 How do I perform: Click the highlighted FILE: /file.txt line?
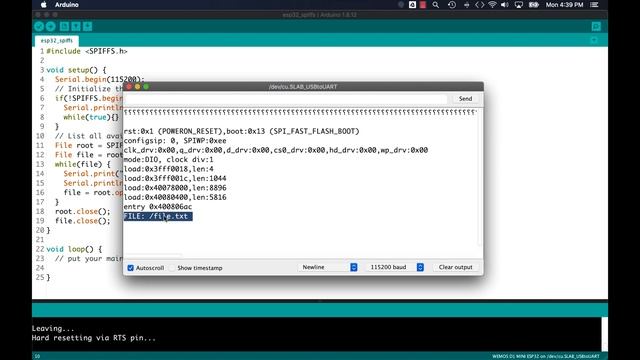[x=158, y=216]
